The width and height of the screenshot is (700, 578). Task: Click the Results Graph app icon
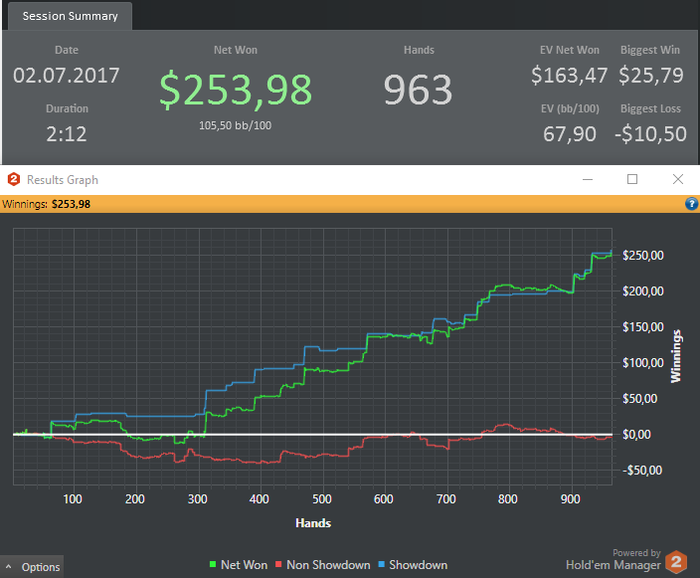click(14, 179)
